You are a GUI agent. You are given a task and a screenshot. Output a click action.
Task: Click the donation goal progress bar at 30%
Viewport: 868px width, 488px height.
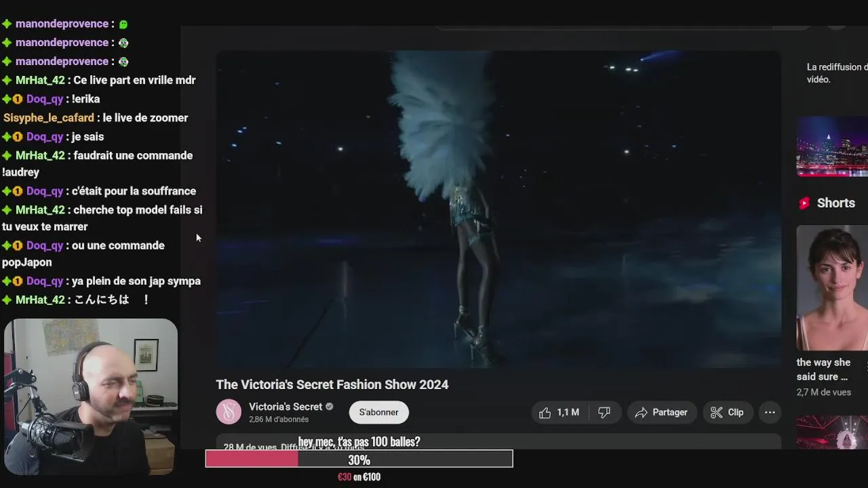pos(359,459)
